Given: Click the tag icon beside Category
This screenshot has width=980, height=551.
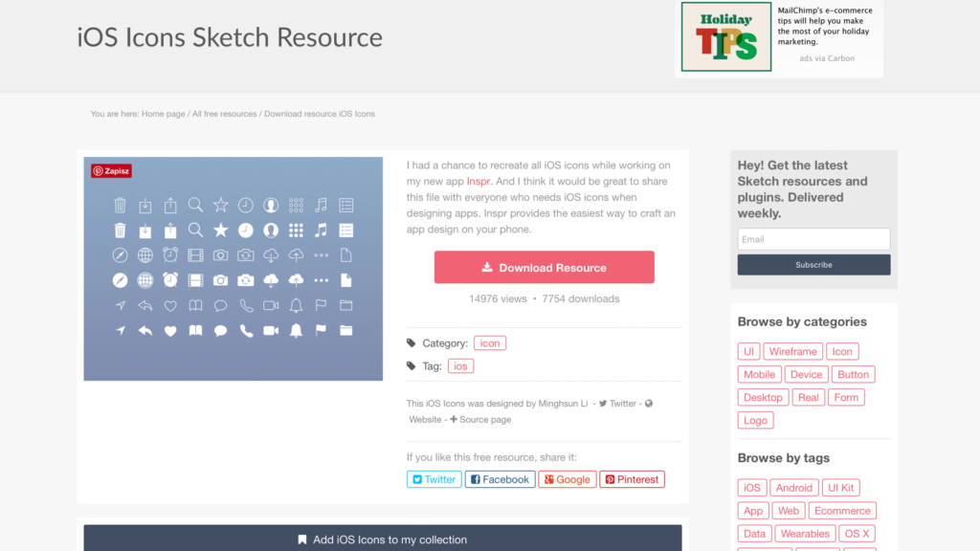Looking at the screenshot, I should 411,343.
